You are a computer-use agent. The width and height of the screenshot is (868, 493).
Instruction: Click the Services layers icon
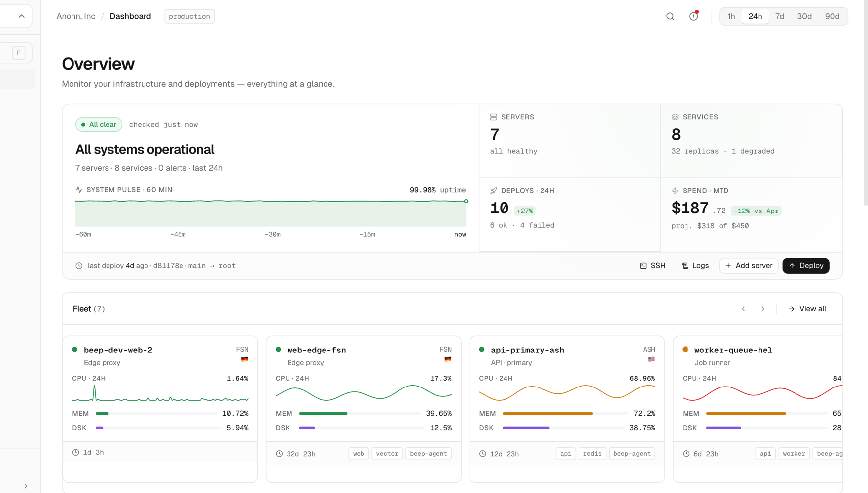coord(675,117)
